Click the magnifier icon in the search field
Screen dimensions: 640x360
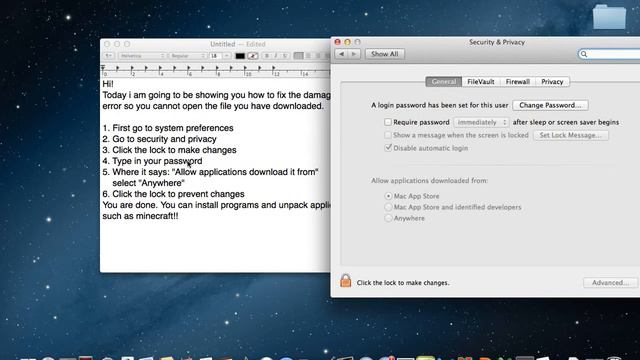[x=584, y=54]
